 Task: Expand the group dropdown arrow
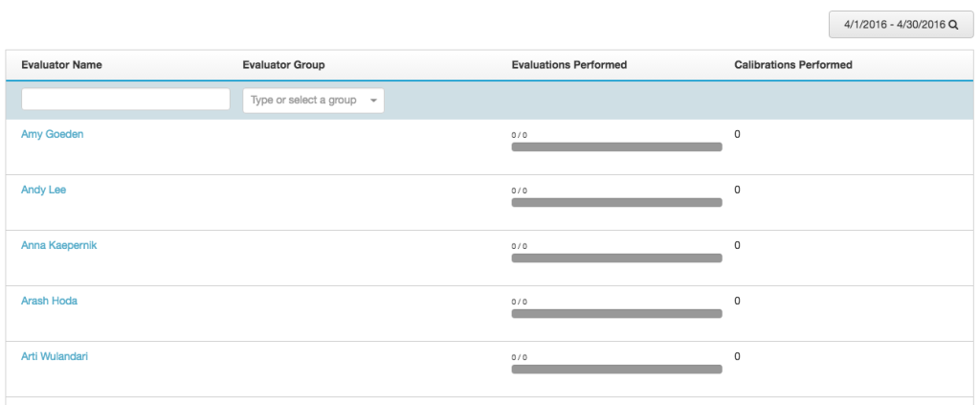373,101
